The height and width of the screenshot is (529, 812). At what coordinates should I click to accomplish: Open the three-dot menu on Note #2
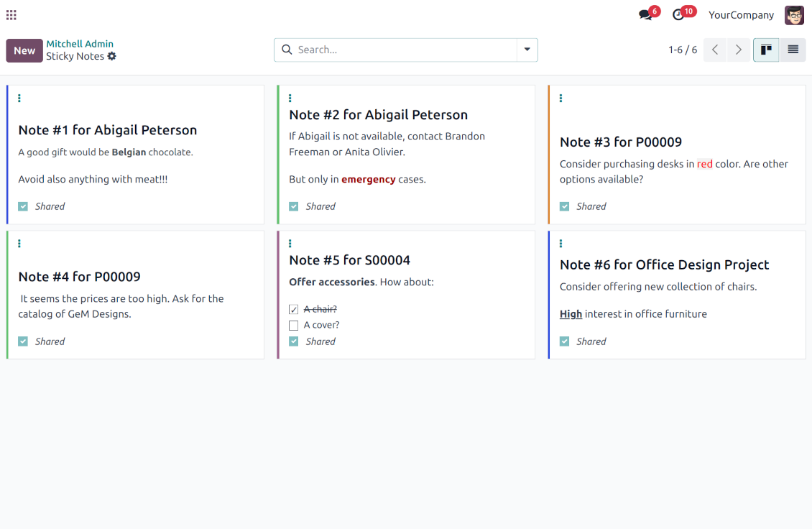[x=290, y=98]
